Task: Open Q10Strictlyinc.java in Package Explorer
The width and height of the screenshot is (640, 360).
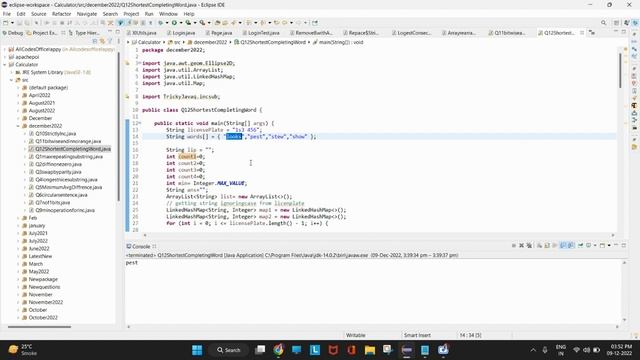Action: 56,134
